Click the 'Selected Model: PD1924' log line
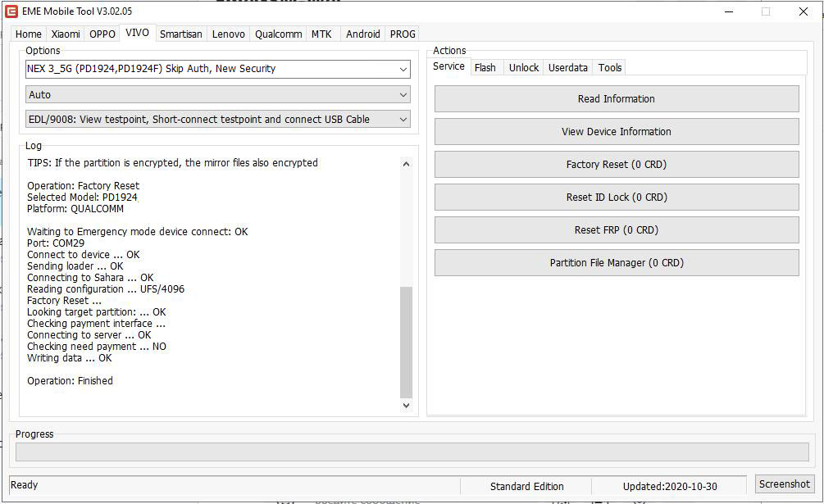The width and height of the screenshot is (824, 504). point(82,198)
